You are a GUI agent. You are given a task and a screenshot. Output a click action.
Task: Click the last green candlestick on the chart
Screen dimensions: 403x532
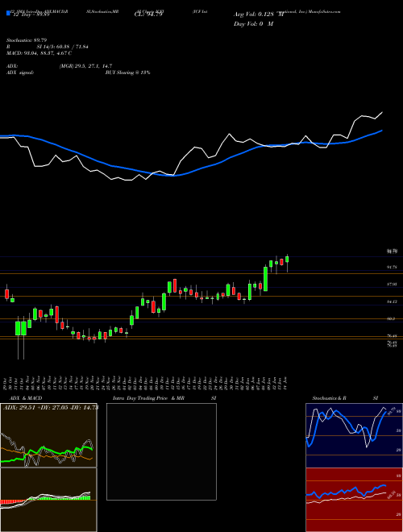(287, 260)
